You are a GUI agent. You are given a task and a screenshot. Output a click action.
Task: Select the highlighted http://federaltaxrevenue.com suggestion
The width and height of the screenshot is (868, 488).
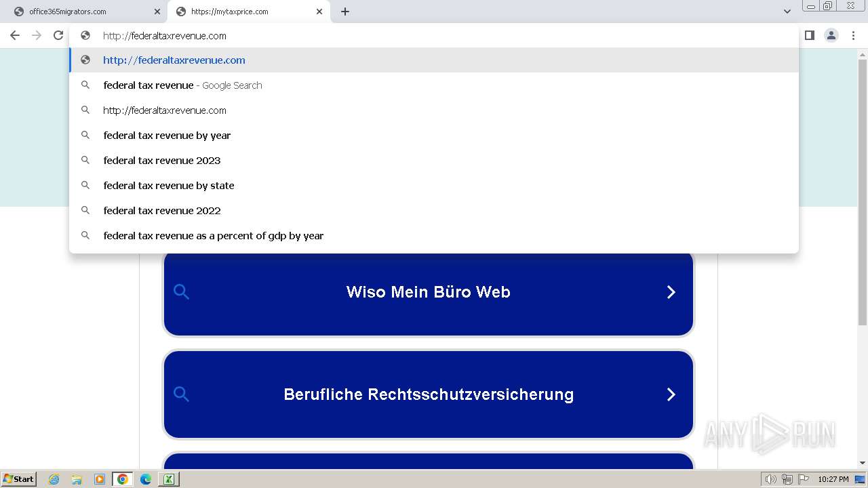[x=434, y=60]
